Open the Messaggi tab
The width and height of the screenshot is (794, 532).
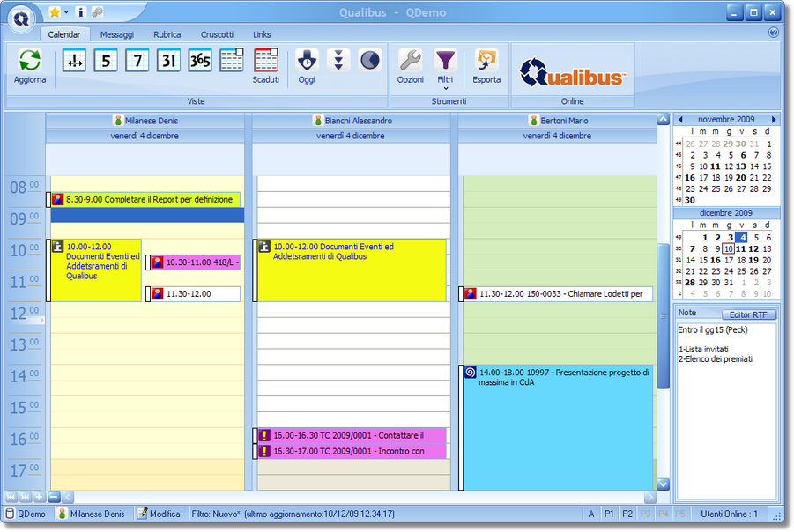coord(117,34)
